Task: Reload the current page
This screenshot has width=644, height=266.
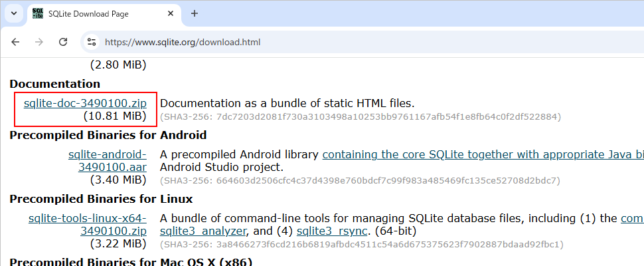Action: pos(63,42)
